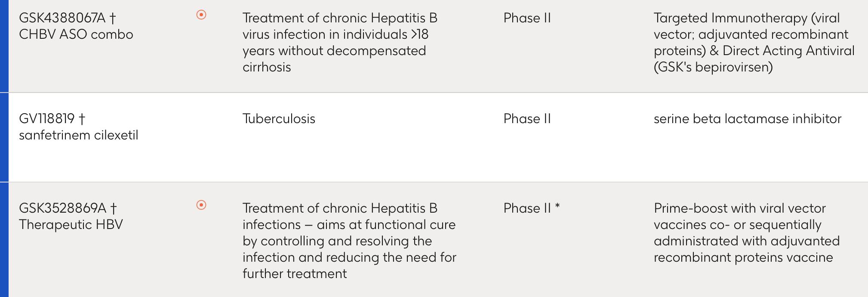Click the asterisk next to Phase II
This screenshot has height=297, width=868.
click(x=557, y=207)
